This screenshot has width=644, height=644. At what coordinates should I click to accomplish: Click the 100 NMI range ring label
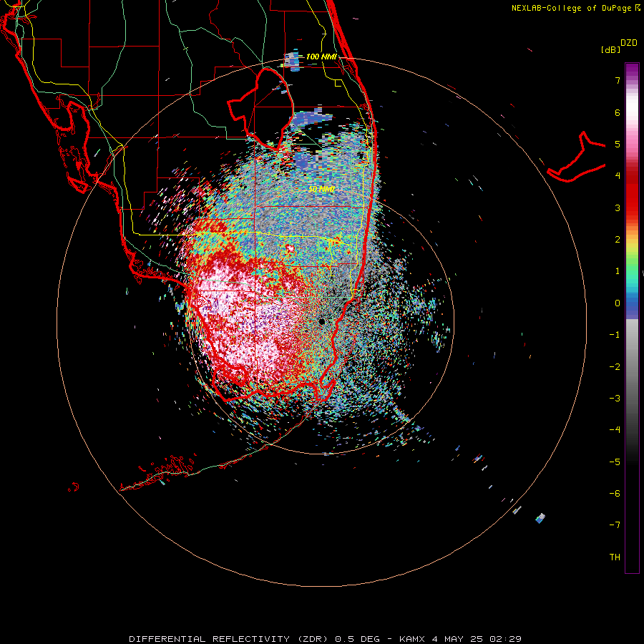(x=321, y=57)
